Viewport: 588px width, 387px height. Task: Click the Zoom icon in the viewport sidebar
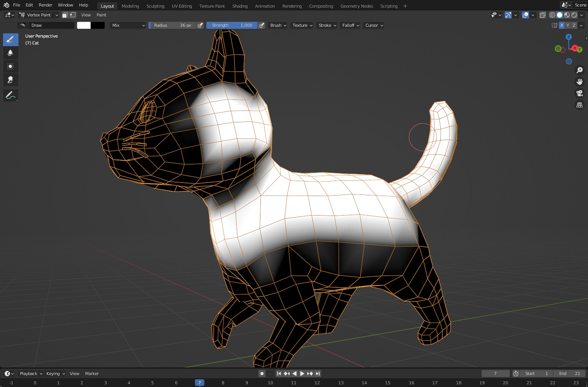[579, 70]
